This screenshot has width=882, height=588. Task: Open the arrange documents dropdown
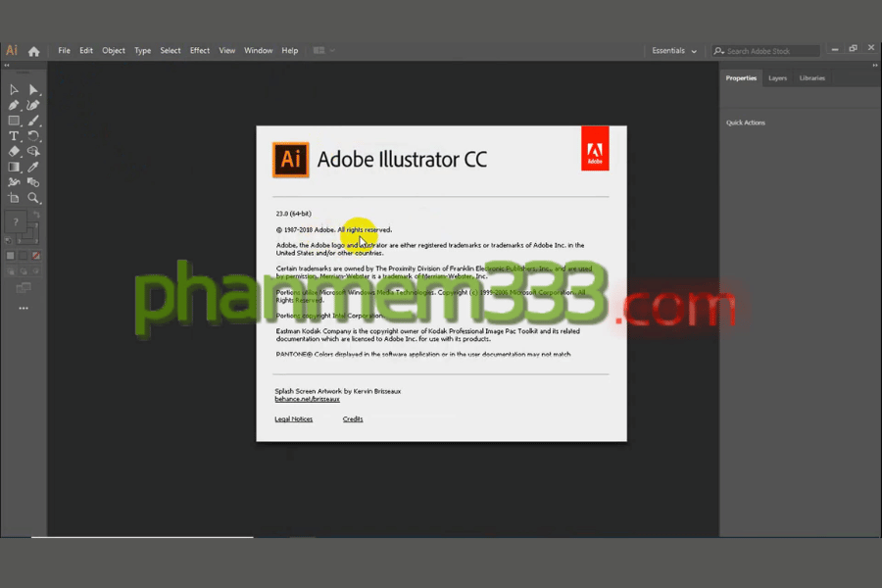(323, 51)
